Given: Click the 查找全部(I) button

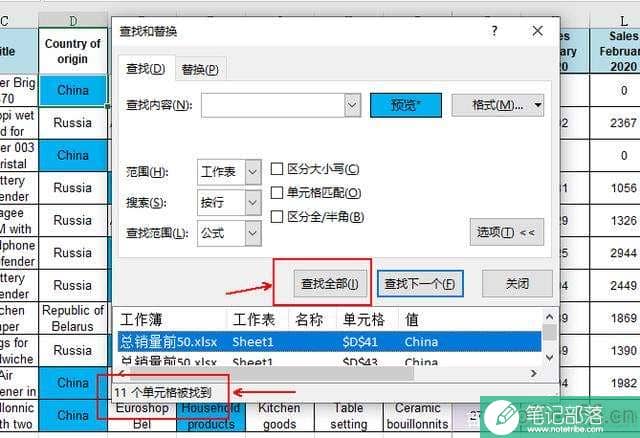Looking at the screenshot, I should pos(330,284).
